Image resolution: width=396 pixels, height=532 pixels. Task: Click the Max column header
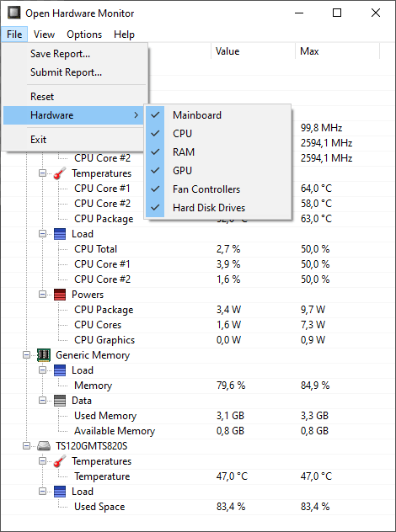pyautogui.click(x=337, y=51)
